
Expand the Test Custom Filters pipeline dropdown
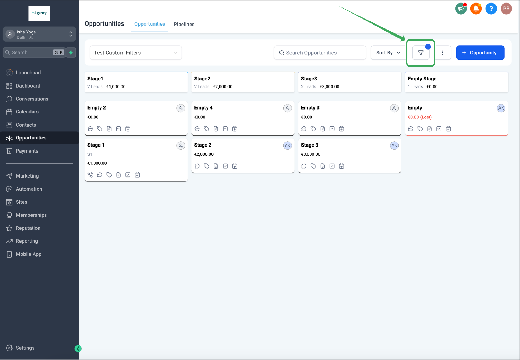136,53
